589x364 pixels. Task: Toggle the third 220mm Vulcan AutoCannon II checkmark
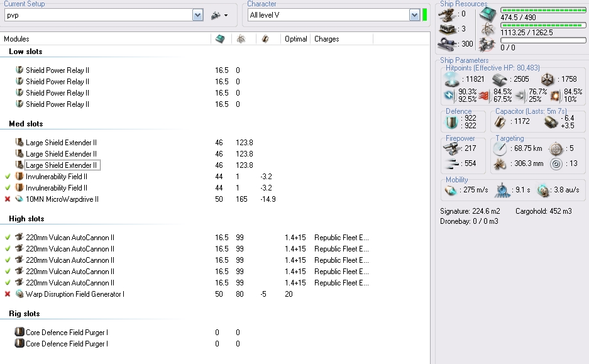[8, 260]
